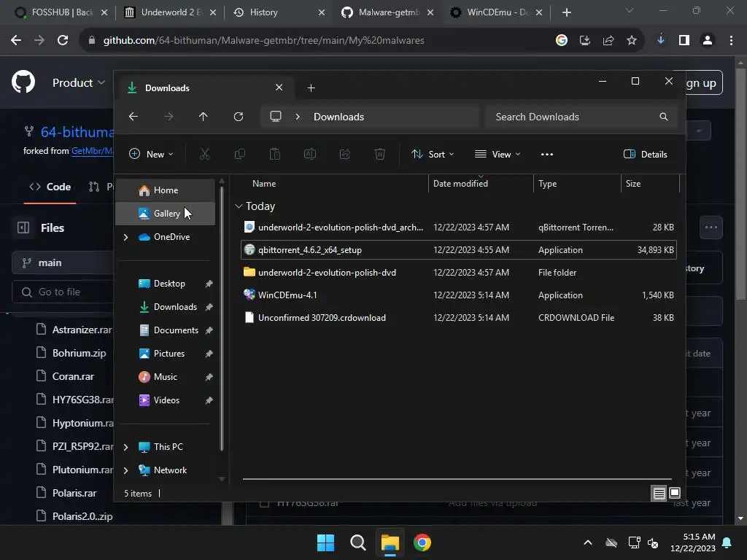Select Gallery in navigation pane
The width and height of the screenshot is (747, 560).
click(166, 214)
